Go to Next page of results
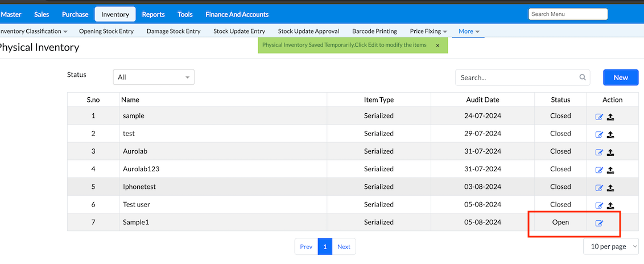 344,246
